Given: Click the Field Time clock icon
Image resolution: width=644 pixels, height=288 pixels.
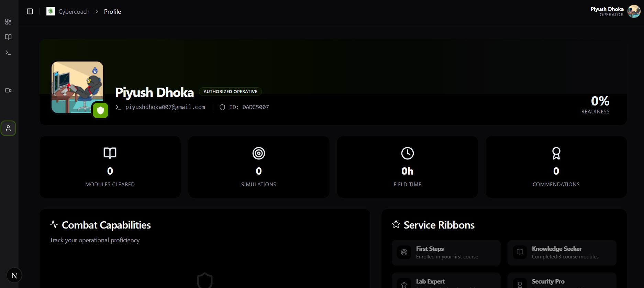Looking at the screenshot, I should pyautogui.click(x=407, y=153).
